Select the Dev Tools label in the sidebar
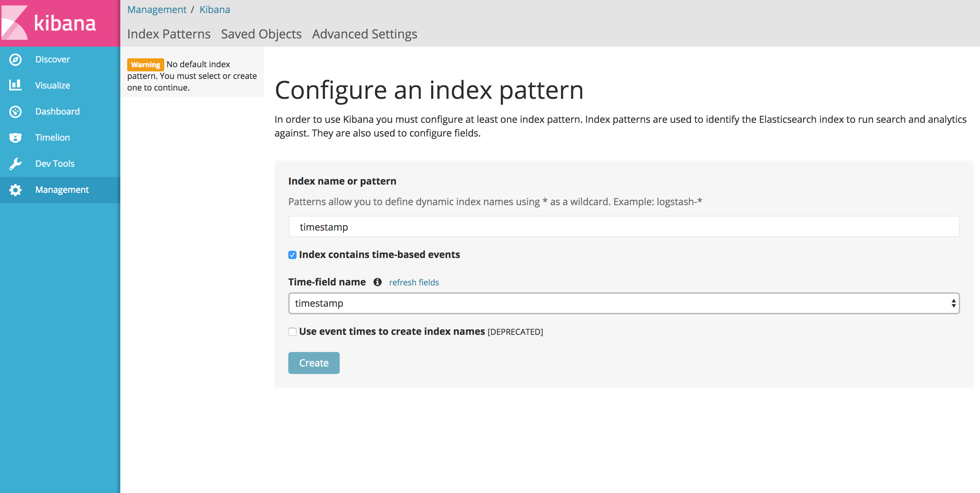This screenshot has width=980, height=493. coord(55,164)
